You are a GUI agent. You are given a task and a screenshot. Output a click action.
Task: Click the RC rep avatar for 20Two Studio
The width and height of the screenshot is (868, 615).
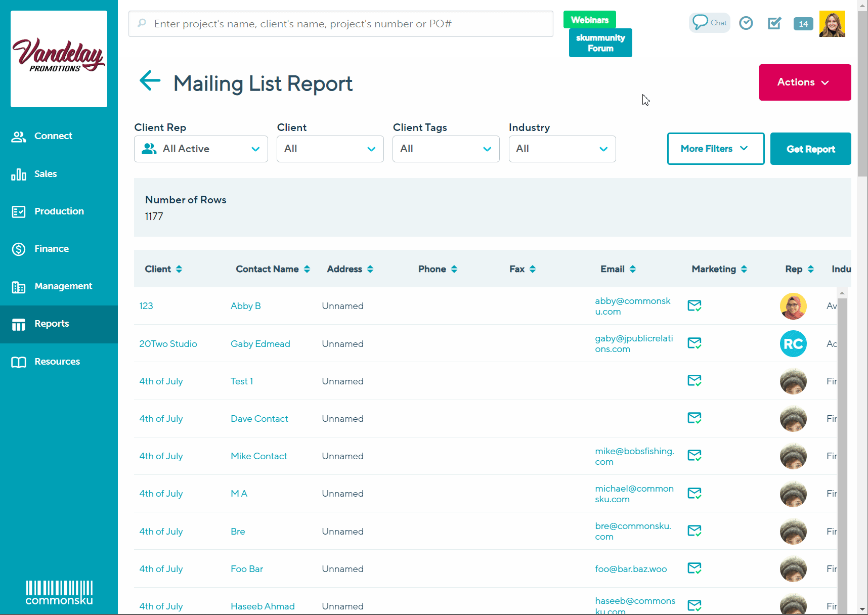coord(793,344)
